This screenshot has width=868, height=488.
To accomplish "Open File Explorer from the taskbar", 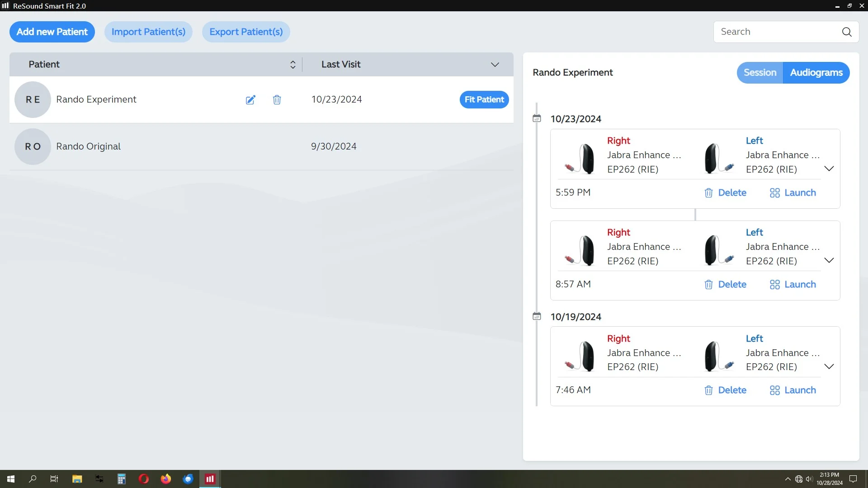I will (x=77, y=479).
